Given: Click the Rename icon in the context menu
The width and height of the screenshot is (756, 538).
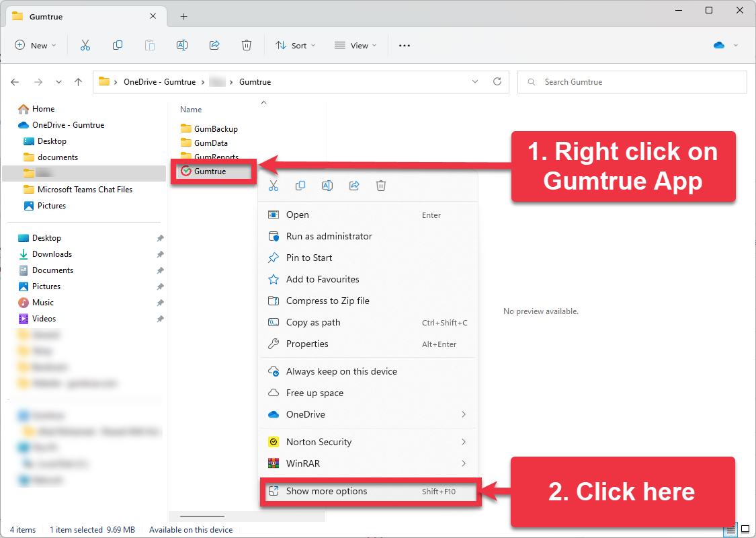Looking at the screenshot, I should click(x=327, y=186).
